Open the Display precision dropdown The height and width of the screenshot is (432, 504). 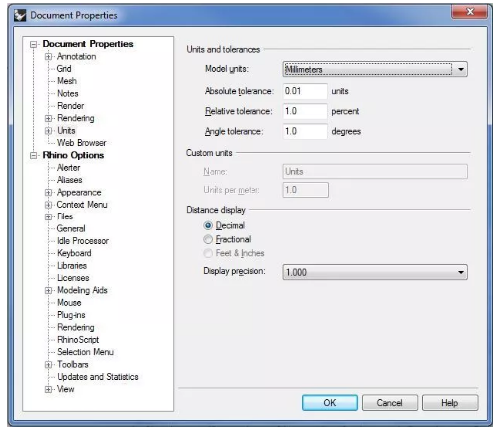click(375, 272)
